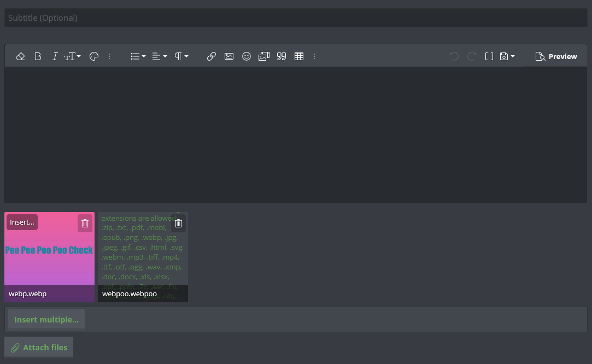This screenshot has width=592, height=364.
Task: Open the text alignment dropdown
Action: [x=159, y=56]
